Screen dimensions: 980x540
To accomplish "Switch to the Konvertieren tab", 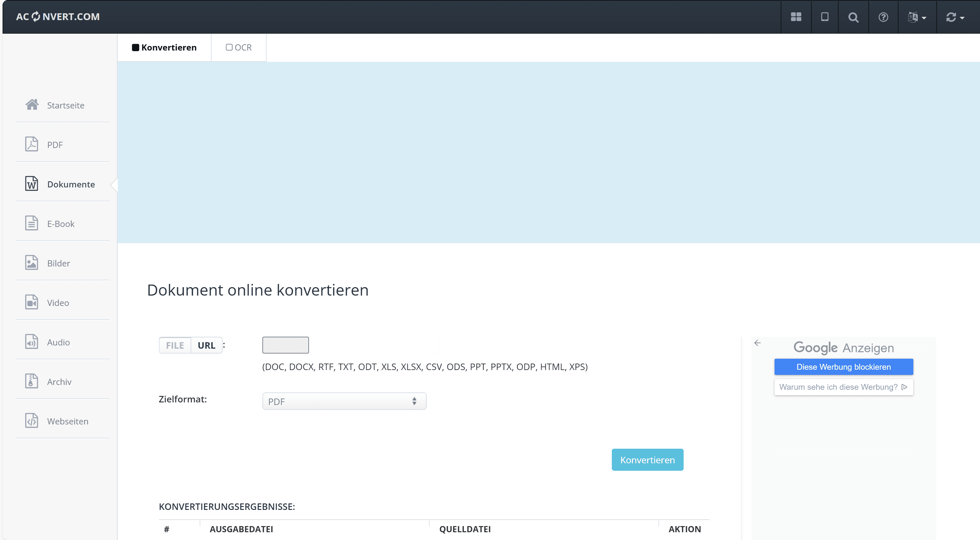I will tap(164, 47).
